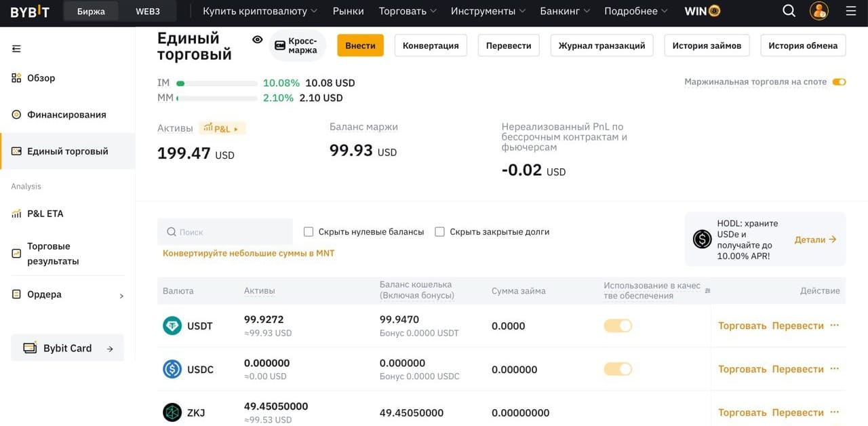Click the WIN rewards icon
The image size is (868, 426).
coord(714,11)
